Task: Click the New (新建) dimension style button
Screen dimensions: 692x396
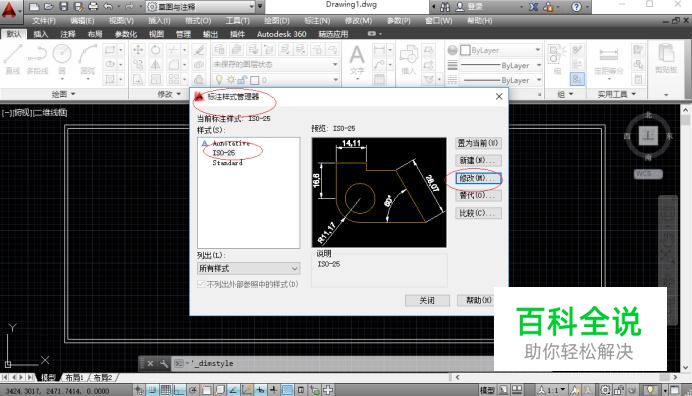Action: pos(478,160)
